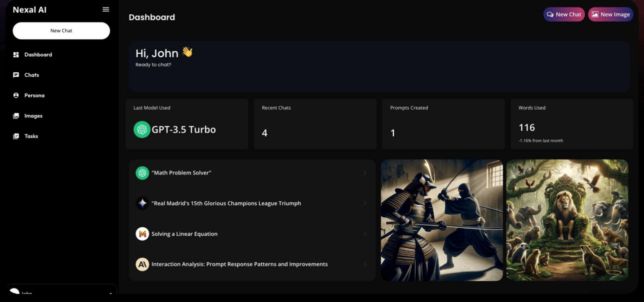Viewport: 644px width, 302px height.
Task: Open Tasks menu item
Action: 31,136
